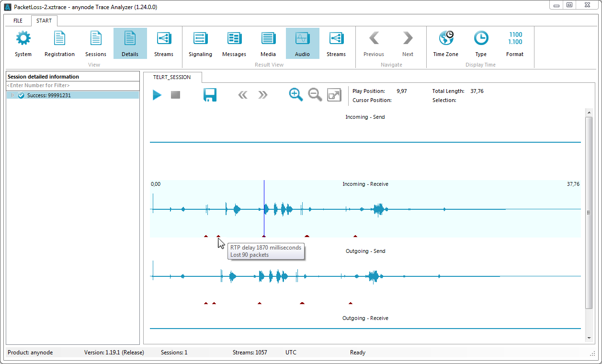
Task: Click the vertical scrollbar down arrow
Action: click(x=589, y=338)
